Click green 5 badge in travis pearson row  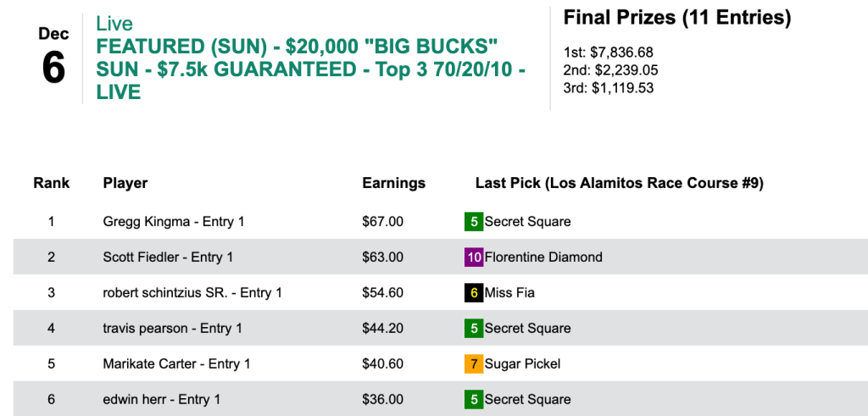(473, 329)
